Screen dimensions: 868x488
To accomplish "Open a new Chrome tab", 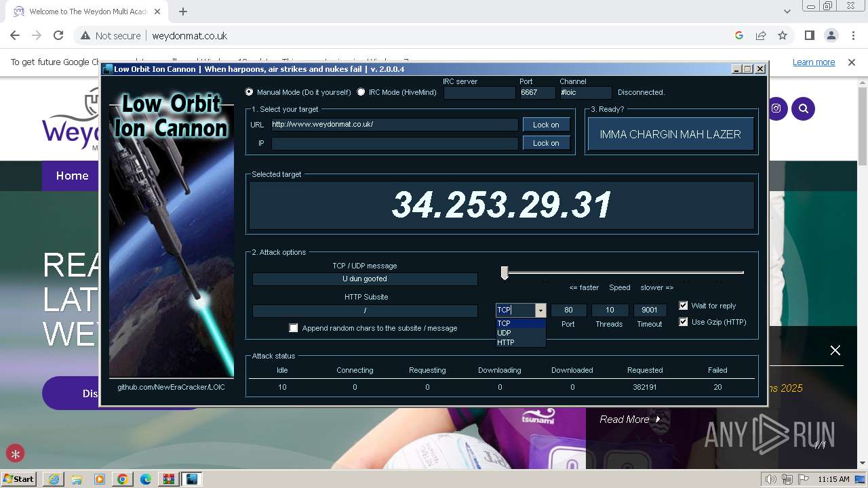I will (x=183, y=11).
